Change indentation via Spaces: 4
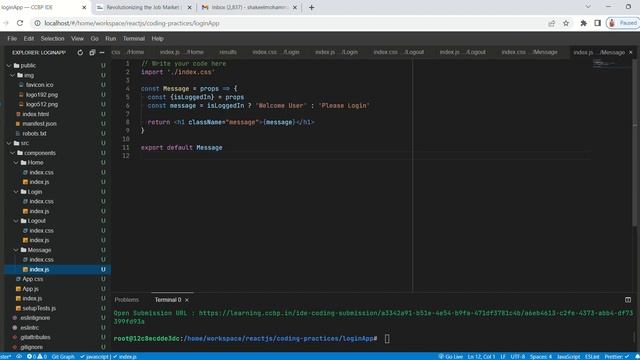Image resolution: width=640 pixels, height=360 pixels. click(x=540, y=356)
